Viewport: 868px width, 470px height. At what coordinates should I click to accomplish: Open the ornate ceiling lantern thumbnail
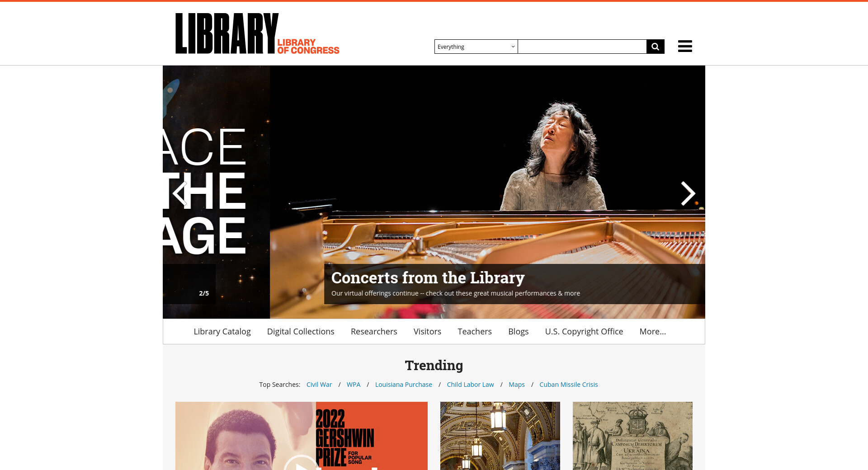500,436
